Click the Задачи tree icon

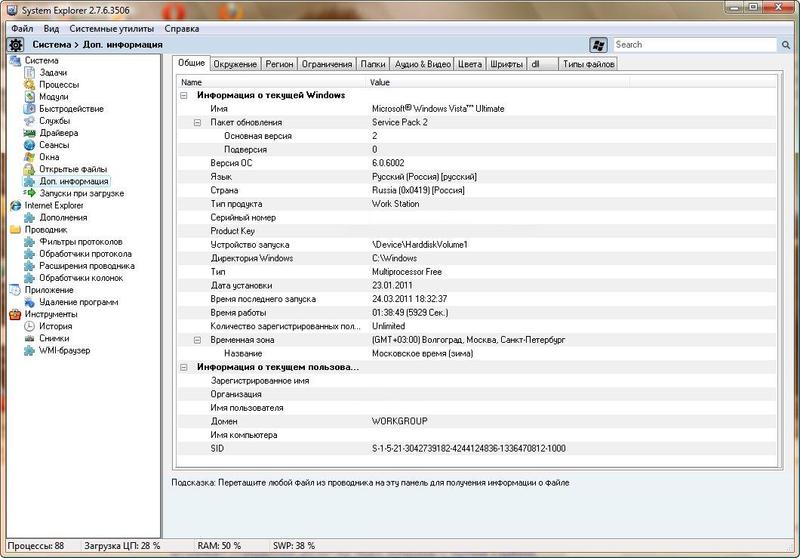coord(30,72)
